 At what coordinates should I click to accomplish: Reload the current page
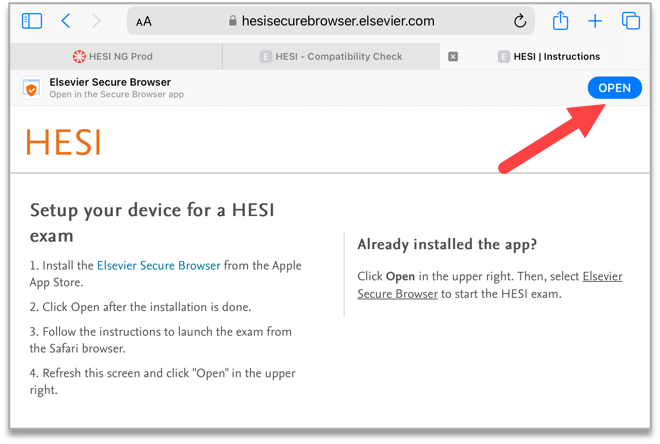[520, 21]
